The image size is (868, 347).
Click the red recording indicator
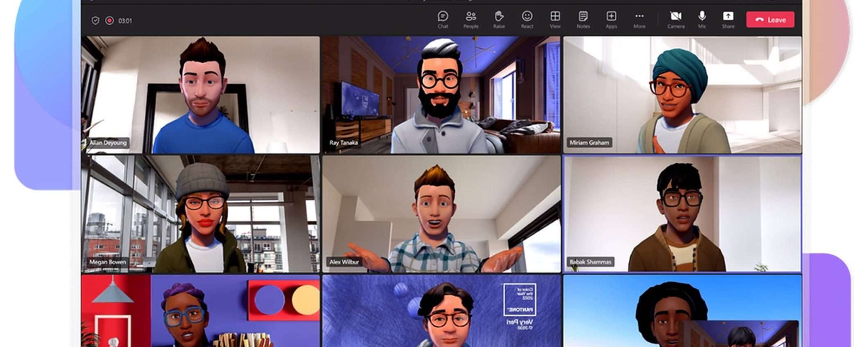pos(109,20)
